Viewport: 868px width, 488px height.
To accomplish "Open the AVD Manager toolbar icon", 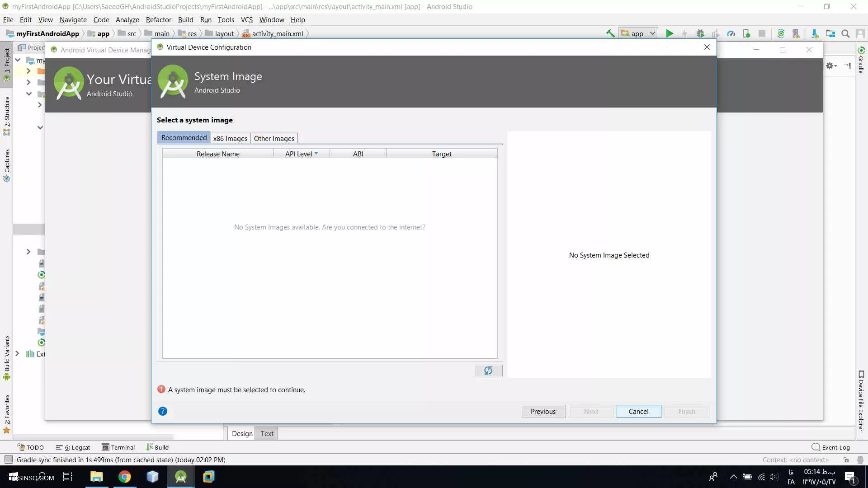I will point(796,33).
